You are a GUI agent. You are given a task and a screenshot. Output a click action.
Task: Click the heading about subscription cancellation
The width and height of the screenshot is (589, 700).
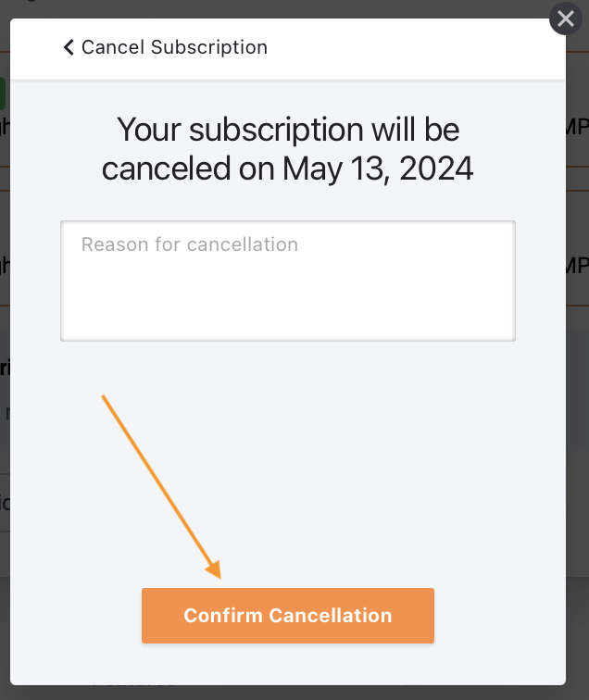287,148
